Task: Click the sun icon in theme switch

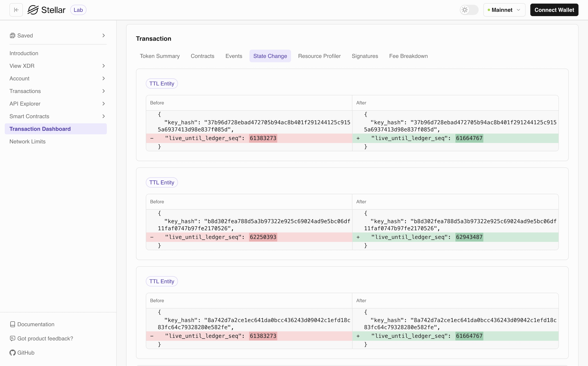Action: click(465, 10)
